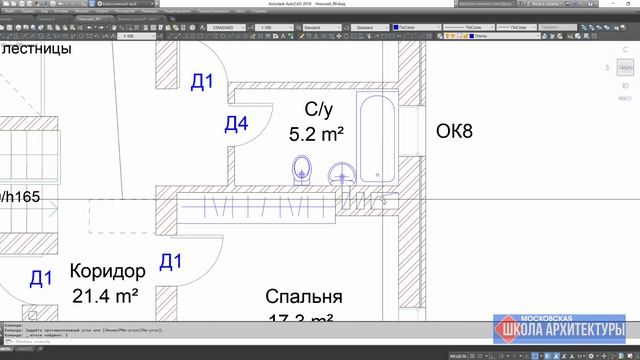This screenshot has height=360, width=640.
Task: Click the Zoom Previous icon
Action: (137, 27)
